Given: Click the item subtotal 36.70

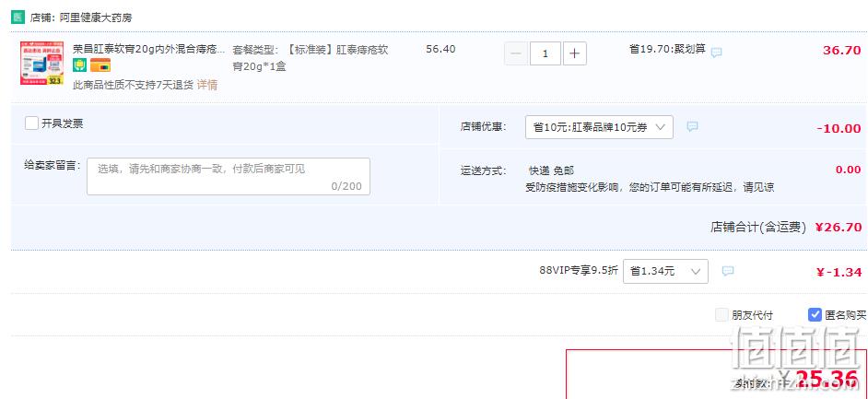Looking at the screenshot, I should point(842,50).
